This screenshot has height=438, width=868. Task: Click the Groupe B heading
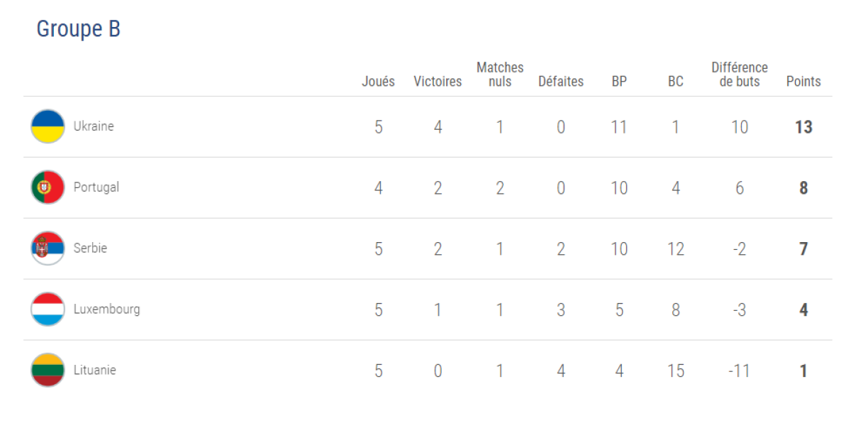(78, 29)
